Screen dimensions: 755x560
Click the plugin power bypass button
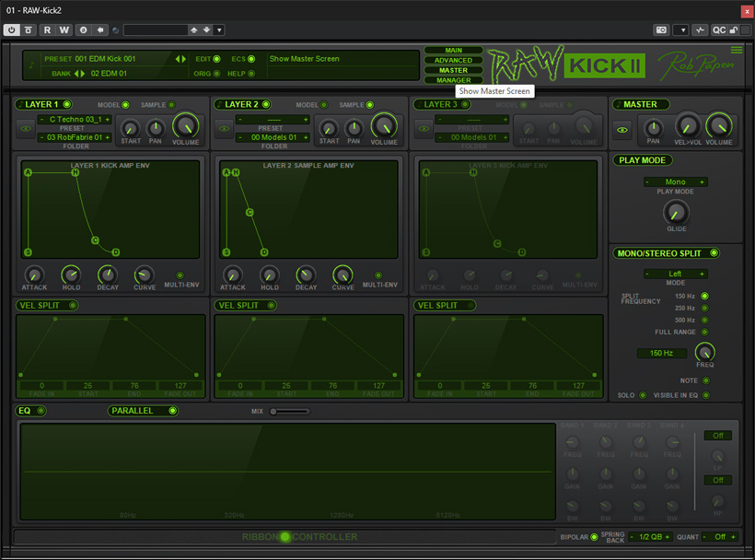coord(12,29)
